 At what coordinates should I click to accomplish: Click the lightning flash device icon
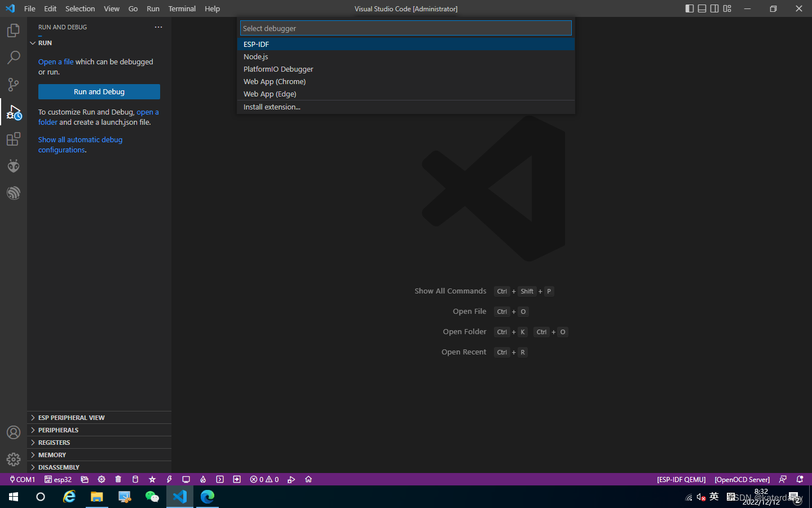tap(169, 479)
